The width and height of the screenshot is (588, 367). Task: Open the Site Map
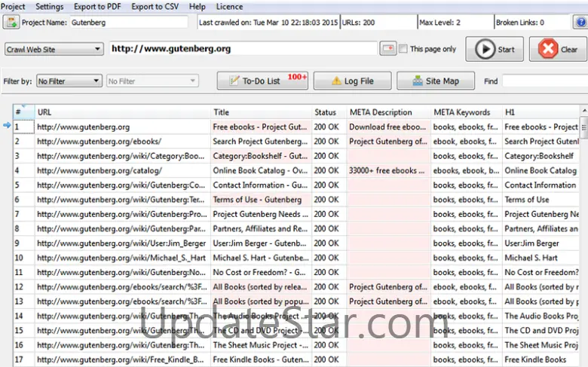436,81
